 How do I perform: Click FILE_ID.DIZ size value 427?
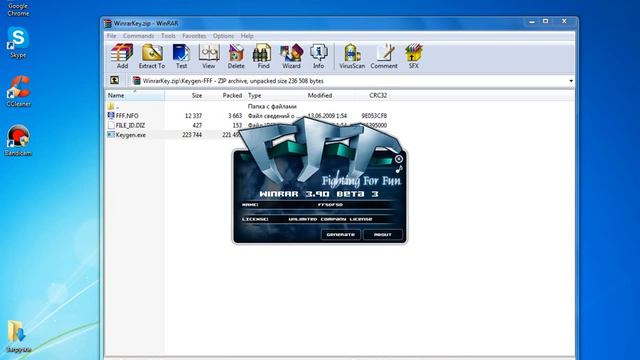[197, 125]
